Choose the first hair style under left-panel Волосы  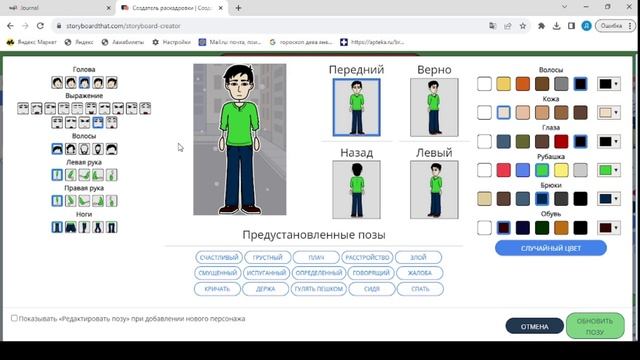(57, 149)
